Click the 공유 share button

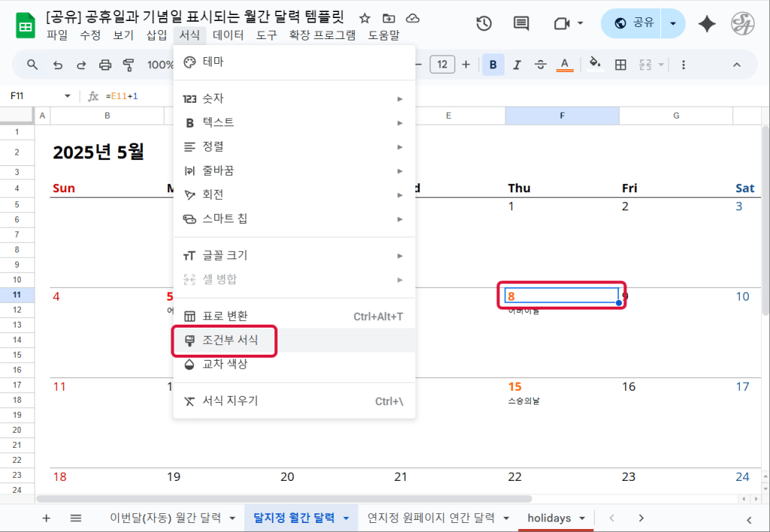(x=634, y=23)
